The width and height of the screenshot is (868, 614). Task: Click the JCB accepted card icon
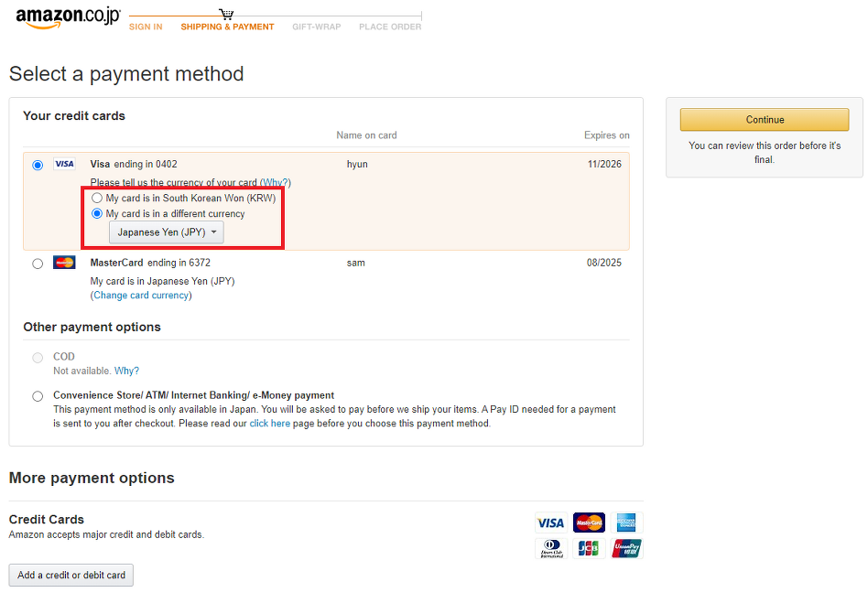pyautogui.click(x=589, y=548)
